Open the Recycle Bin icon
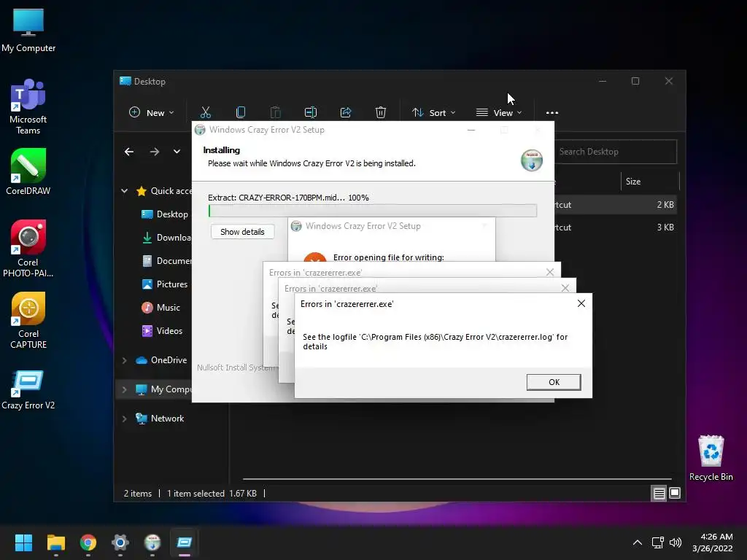 (x=711, y=458)
